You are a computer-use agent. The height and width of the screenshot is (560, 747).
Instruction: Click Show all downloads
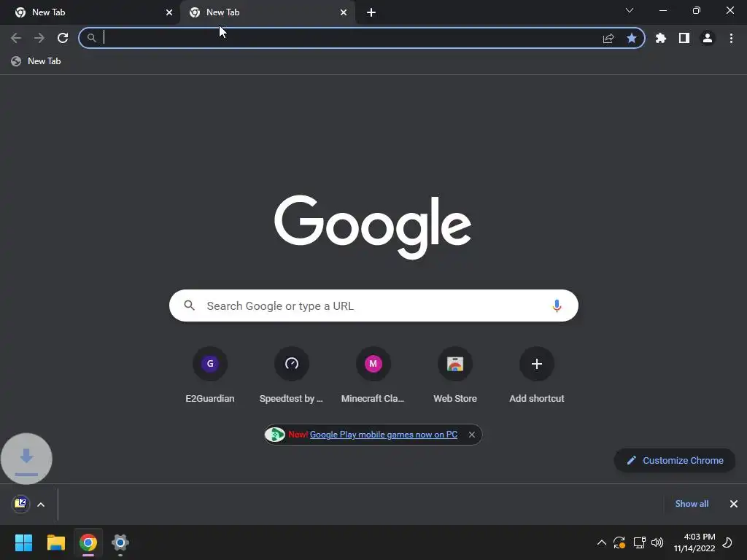692,504
